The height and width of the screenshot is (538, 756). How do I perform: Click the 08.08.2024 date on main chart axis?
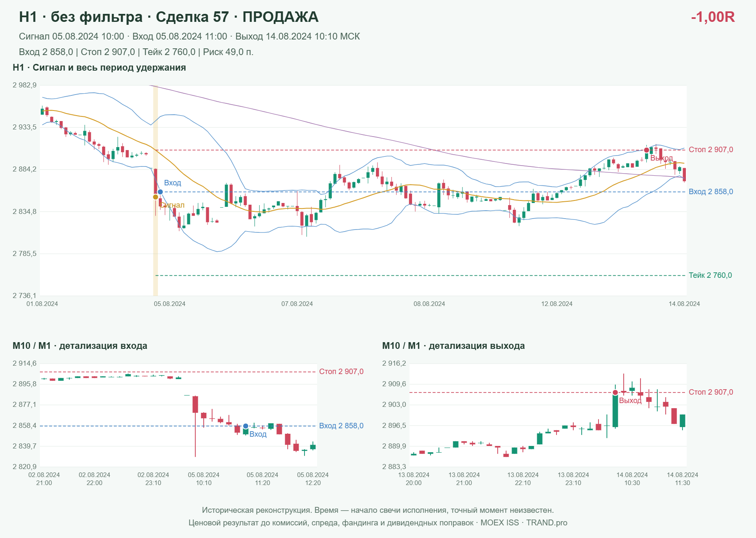click(x=429, y=304)
